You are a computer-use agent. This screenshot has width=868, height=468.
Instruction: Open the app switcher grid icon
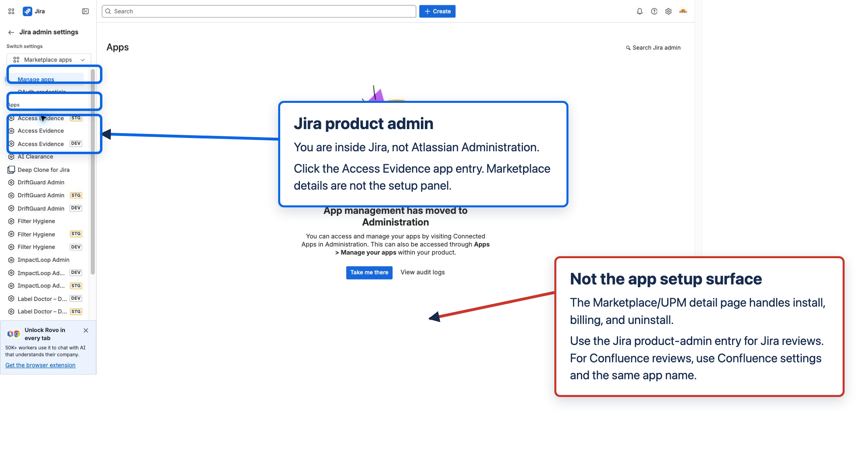(x=11, y=11)
